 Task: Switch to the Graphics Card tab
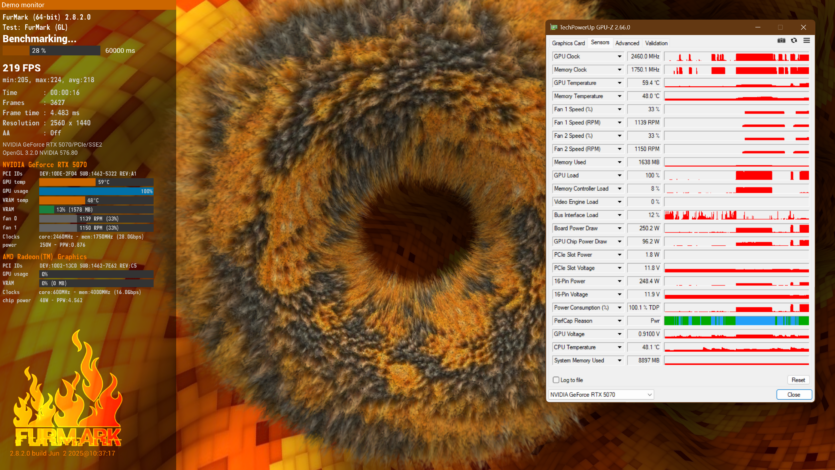click(x=568, y=43)
